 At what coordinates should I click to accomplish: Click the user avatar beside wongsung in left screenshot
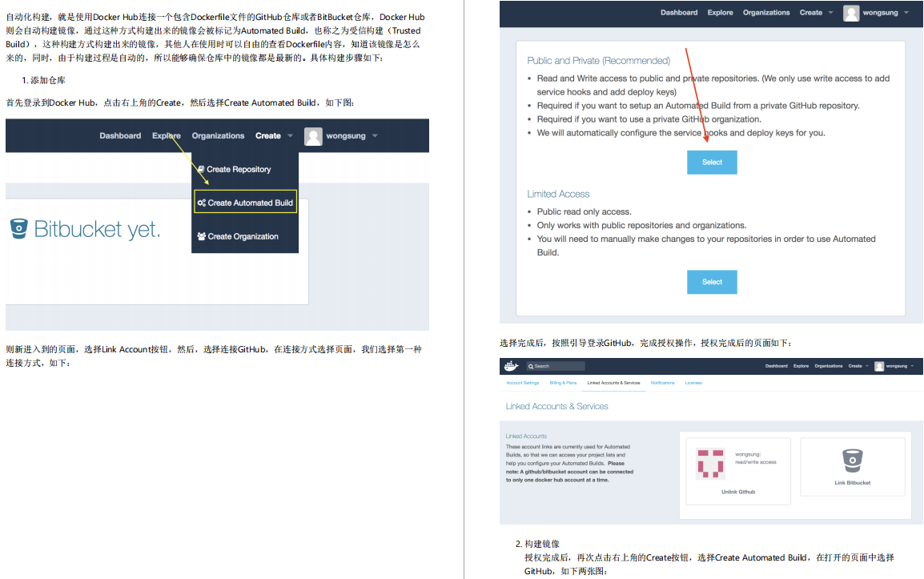pos(313,136)
